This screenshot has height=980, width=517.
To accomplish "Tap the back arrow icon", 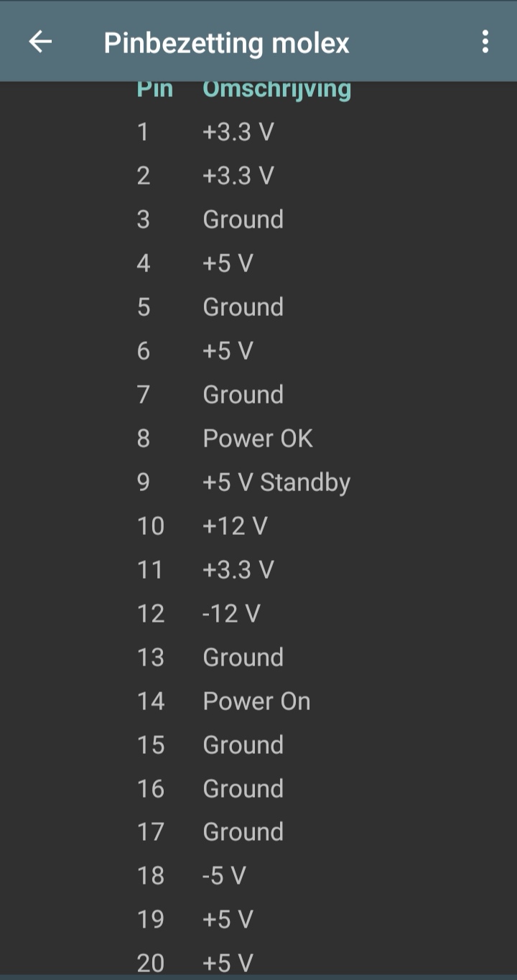I will [40, 42].
